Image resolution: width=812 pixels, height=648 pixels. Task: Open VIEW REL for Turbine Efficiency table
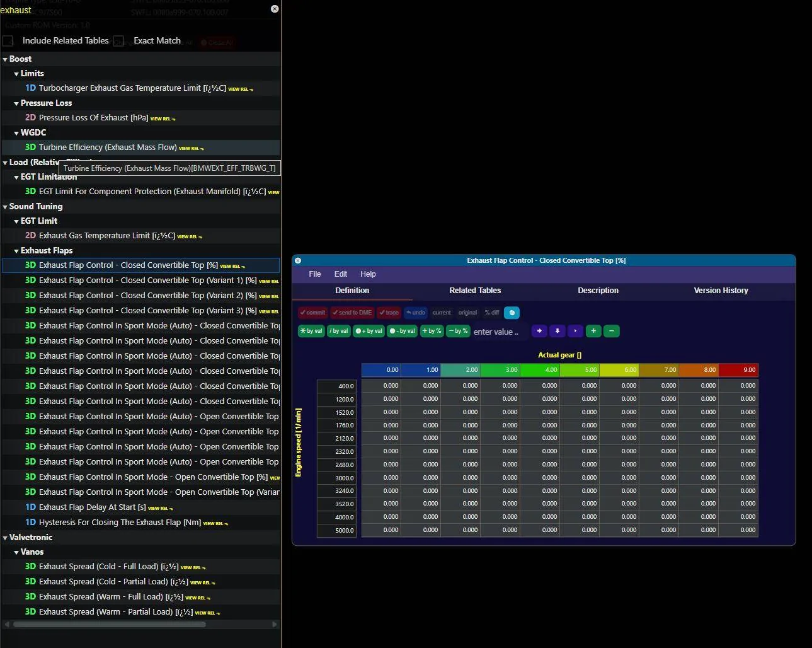click(192, 148)
